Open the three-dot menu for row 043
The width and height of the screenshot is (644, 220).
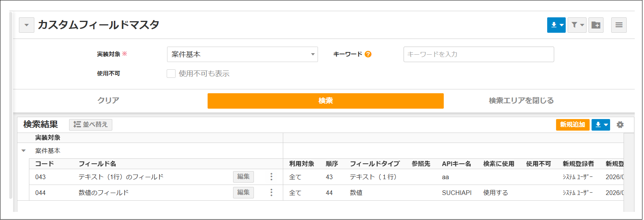click(x=271, y=177)
